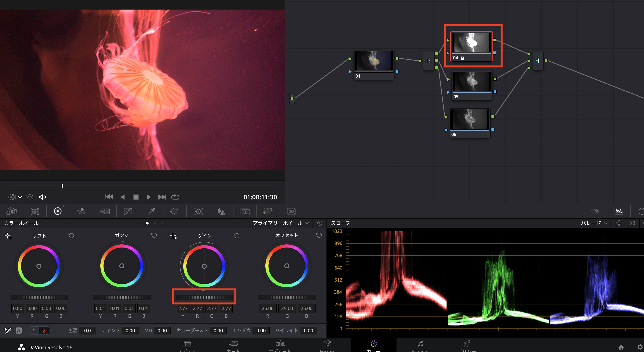The image size is (644, 352).
Task: Open the Power Window palette
Action: (175, 211)
